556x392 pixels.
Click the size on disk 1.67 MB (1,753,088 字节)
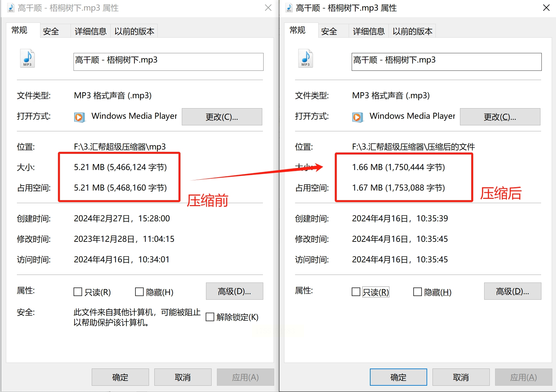click(x=398, y=188)
